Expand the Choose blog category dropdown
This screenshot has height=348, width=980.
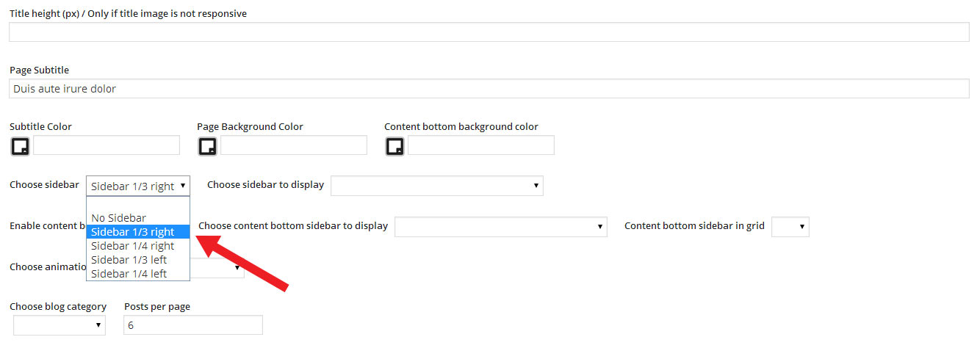[59, 325]
